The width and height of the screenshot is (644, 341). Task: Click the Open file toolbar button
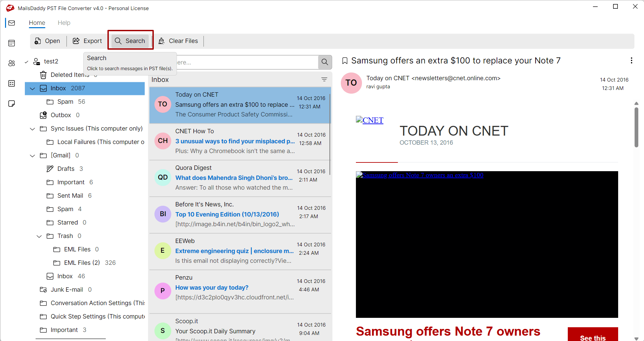47,41
